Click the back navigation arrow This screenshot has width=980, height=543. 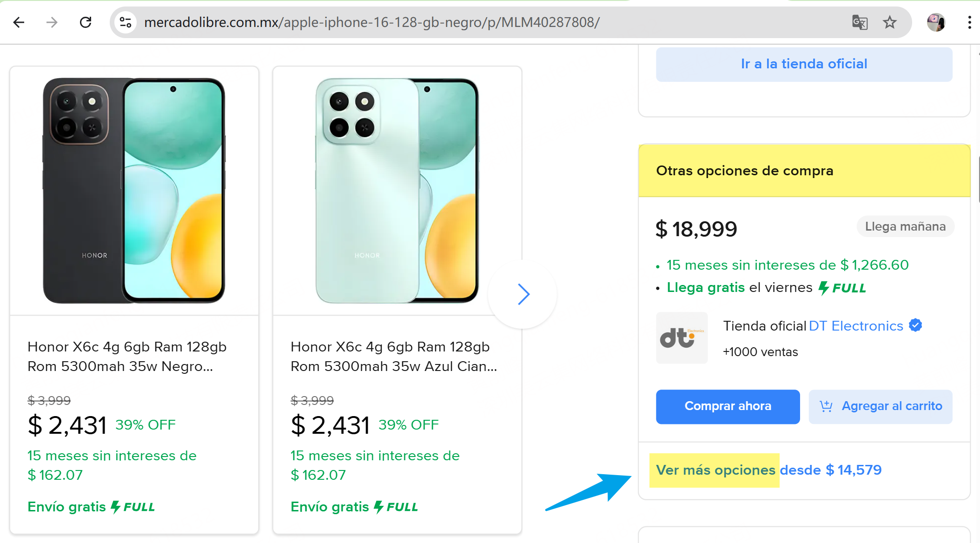click(19, 22)
